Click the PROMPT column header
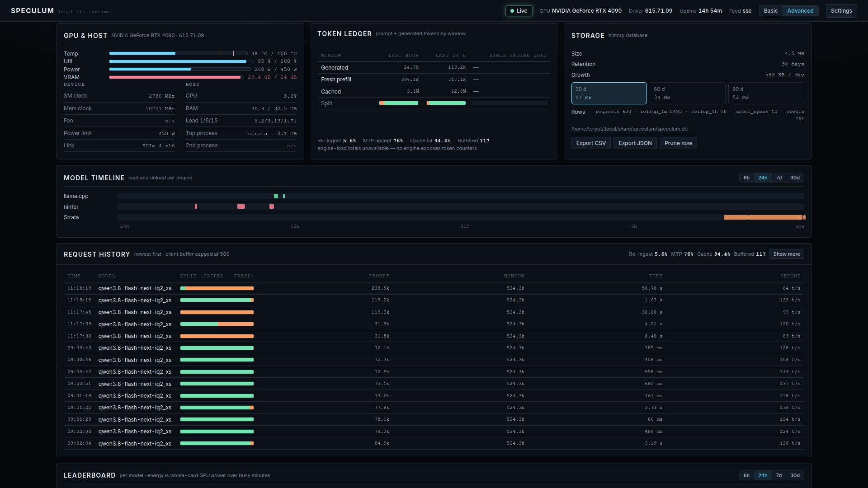This screenshot has width=868, height=488. pyautogui.click(x=379, y=276)
